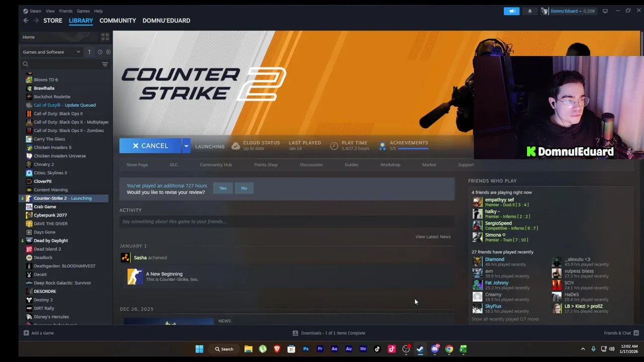Open the View menu
The image size is (644, 362).
point(50,11)
